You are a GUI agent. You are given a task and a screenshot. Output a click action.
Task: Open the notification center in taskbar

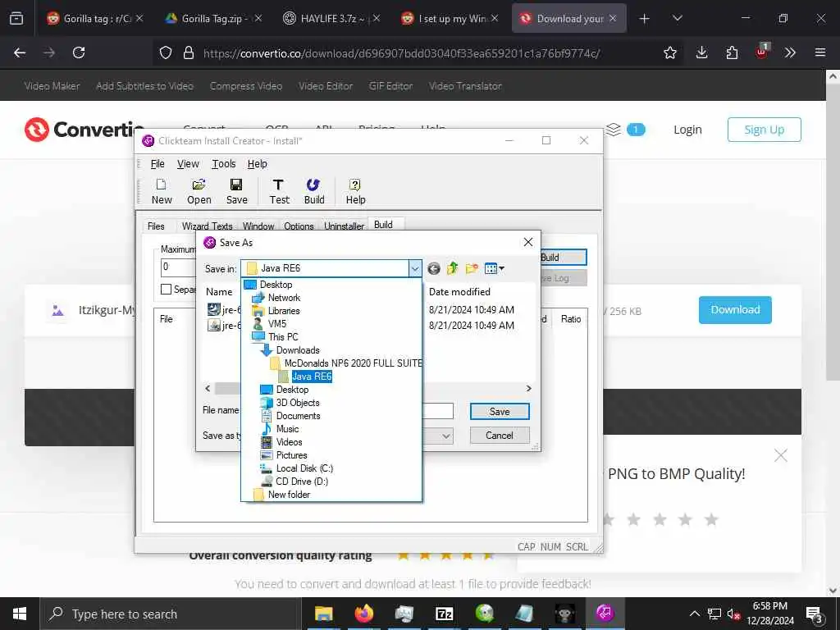click(814, 614)
